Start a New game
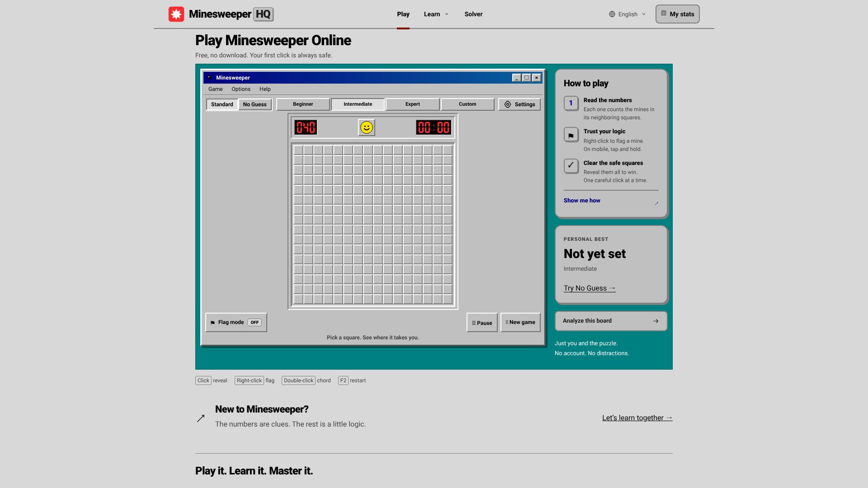 click(520, 323)
